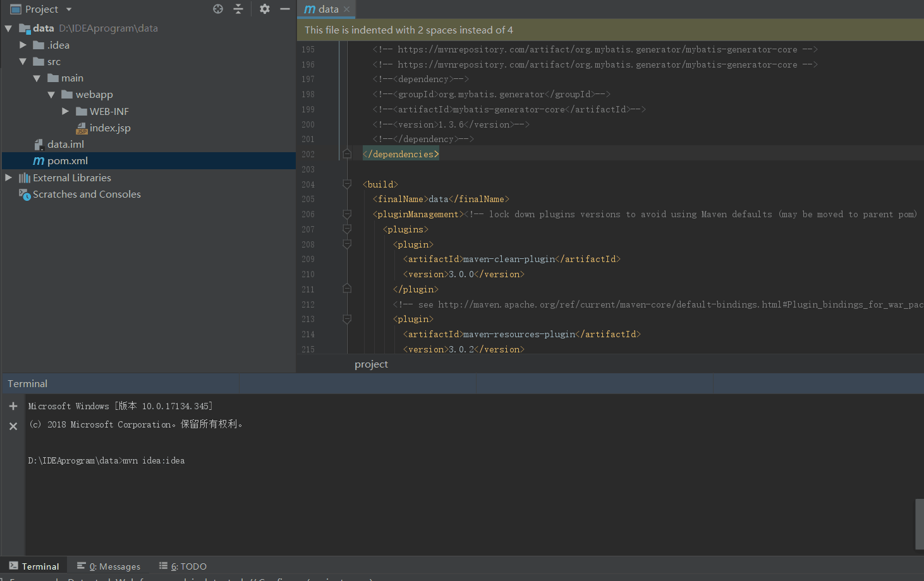Screen dimensions: 924x581
Task: Click the data project root folder icon
Action: pos(25,28)
